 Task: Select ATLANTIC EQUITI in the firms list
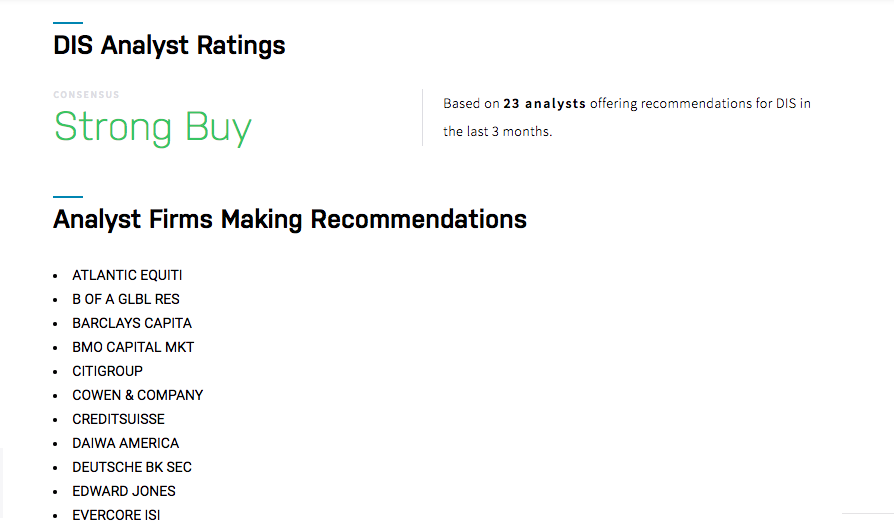(x=127, y=275)
